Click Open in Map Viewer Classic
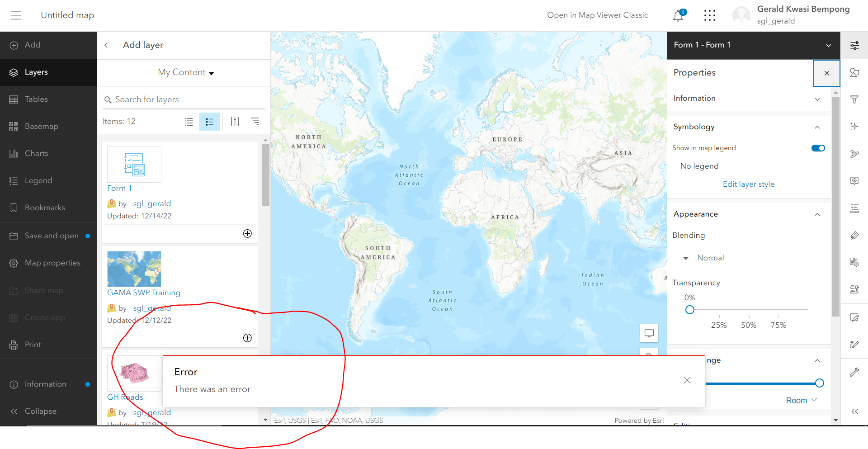 click(597, 15)
